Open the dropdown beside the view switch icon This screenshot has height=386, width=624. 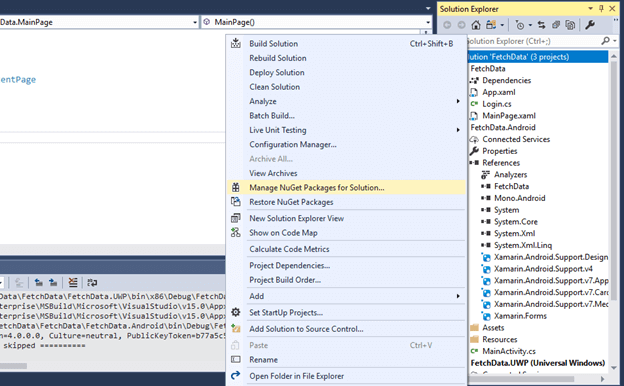click(502, 25)
